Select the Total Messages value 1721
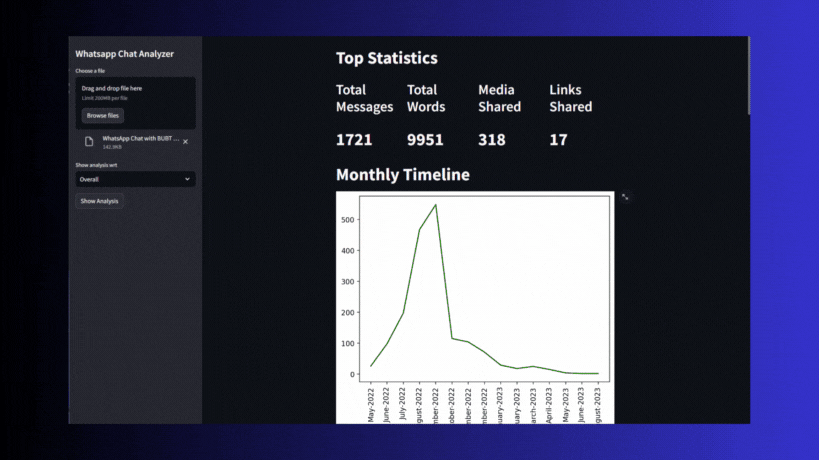819x460 pixels. (x=354, y=139)
